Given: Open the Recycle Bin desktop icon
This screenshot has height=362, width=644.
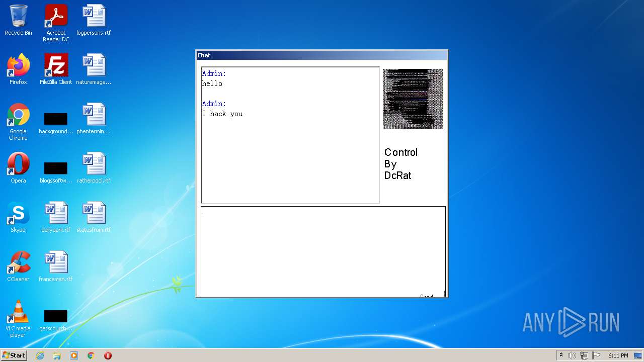Looking at the screenshot, I should pyautogui.click(x=18, y=20).
